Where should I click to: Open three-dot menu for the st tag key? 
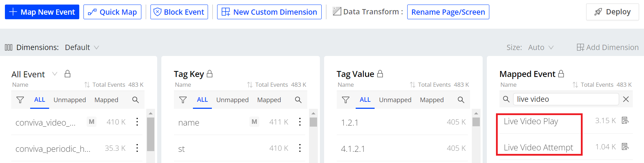pos(300,148)
